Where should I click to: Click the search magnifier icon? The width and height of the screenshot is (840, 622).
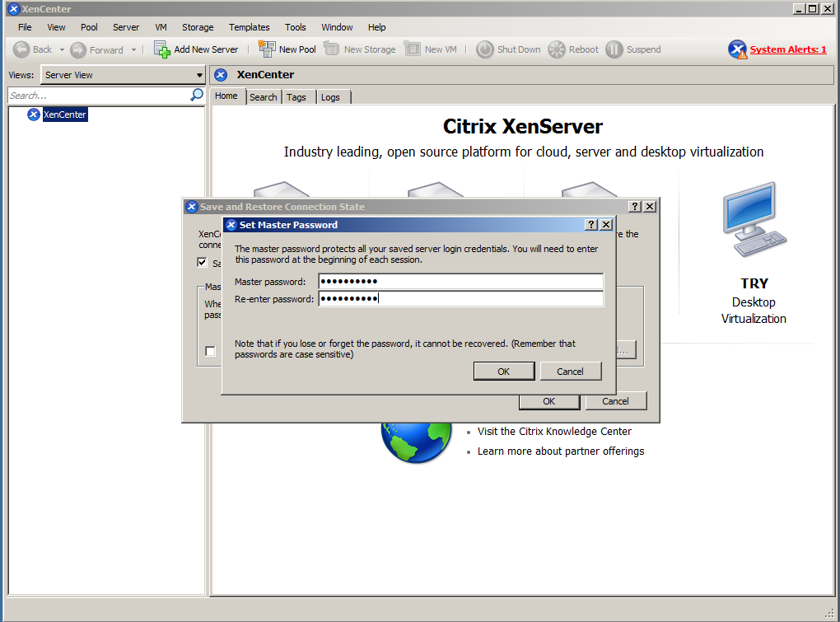pyautogui.click(x=197, y=96)
